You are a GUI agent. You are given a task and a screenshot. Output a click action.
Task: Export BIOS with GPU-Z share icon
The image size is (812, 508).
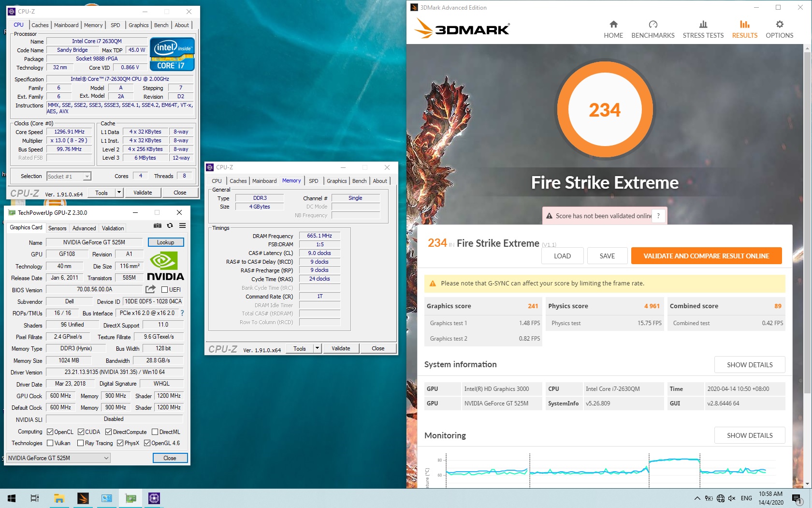(x=151, y=289)
